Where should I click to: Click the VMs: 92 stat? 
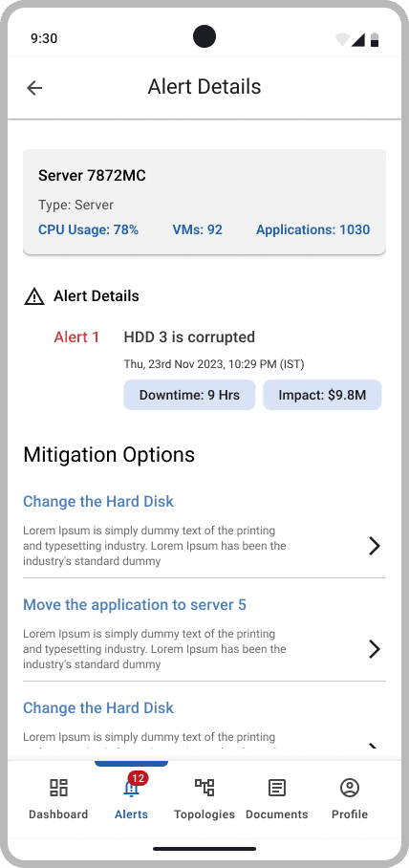[x=198, y=229]
